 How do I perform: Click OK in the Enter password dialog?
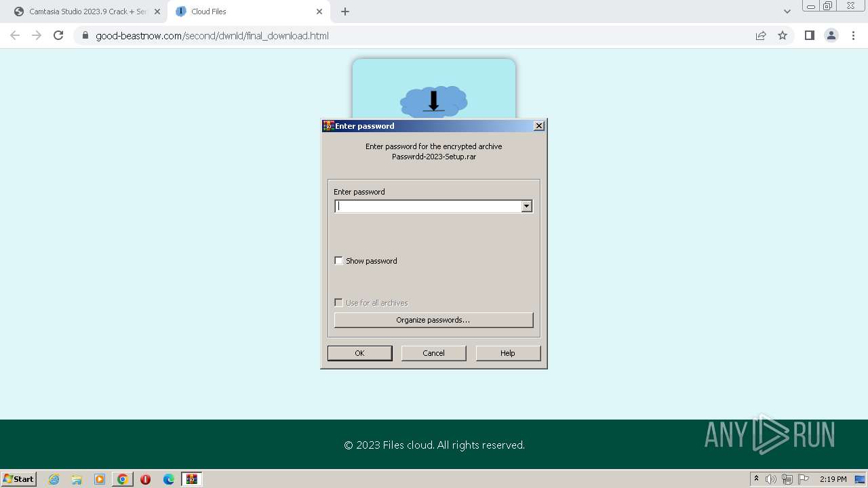pos(359,353)
